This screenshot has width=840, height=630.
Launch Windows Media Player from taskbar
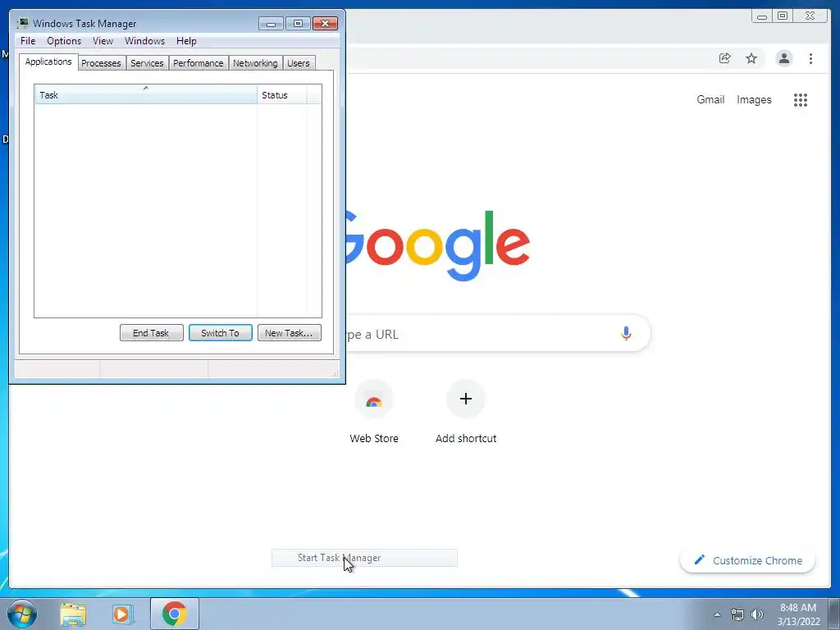(x=123, y=614)
